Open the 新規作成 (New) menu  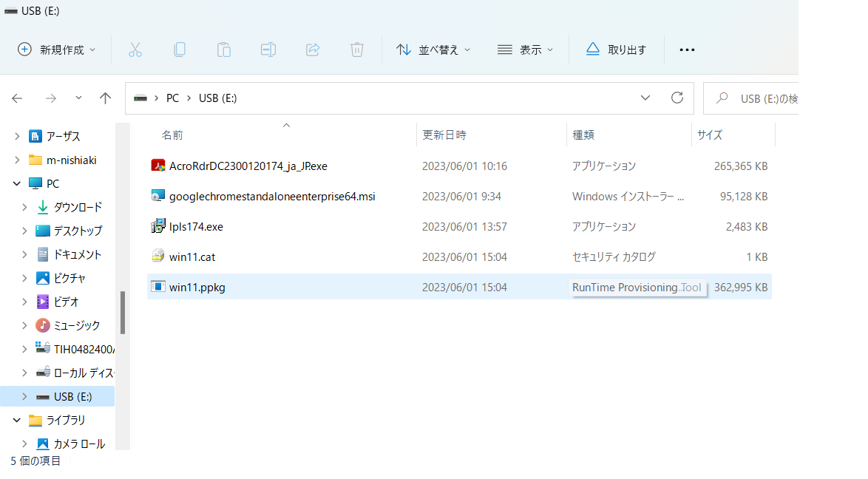(56, 50)
